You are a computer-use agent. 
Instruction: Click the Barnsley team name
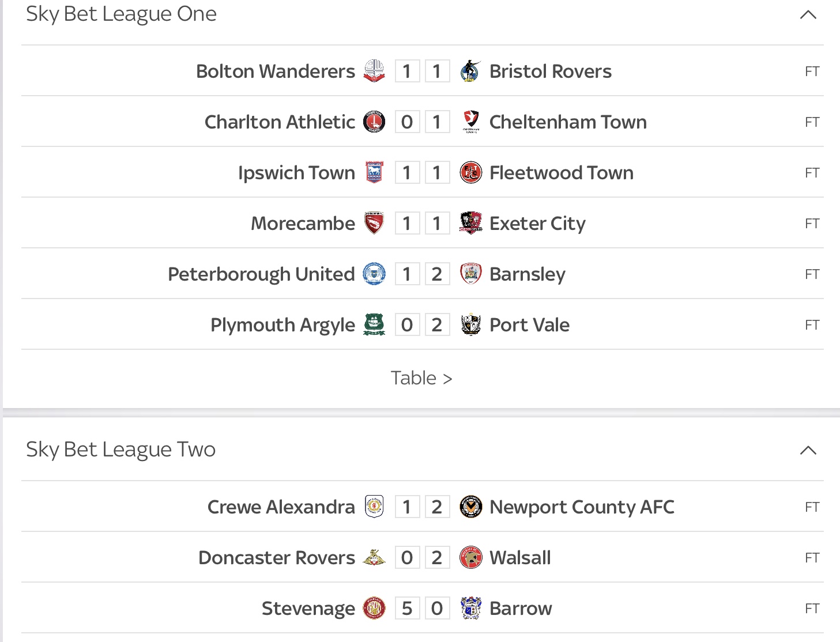click(x=528, y=274)
